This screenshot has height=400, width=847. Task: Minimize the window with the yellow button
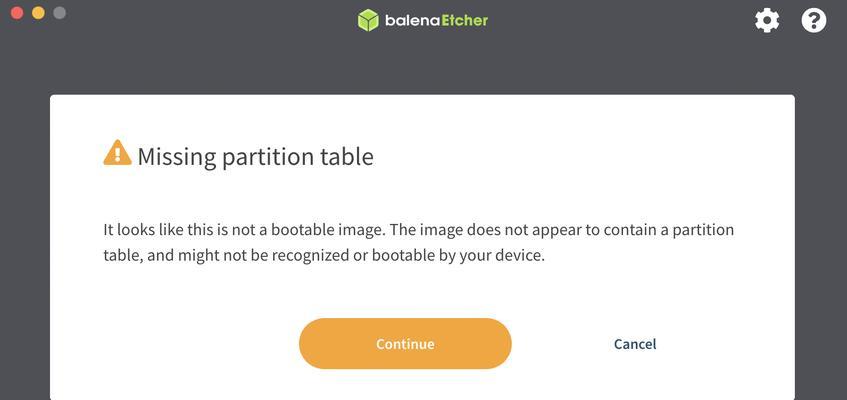(x=38, y=12)
